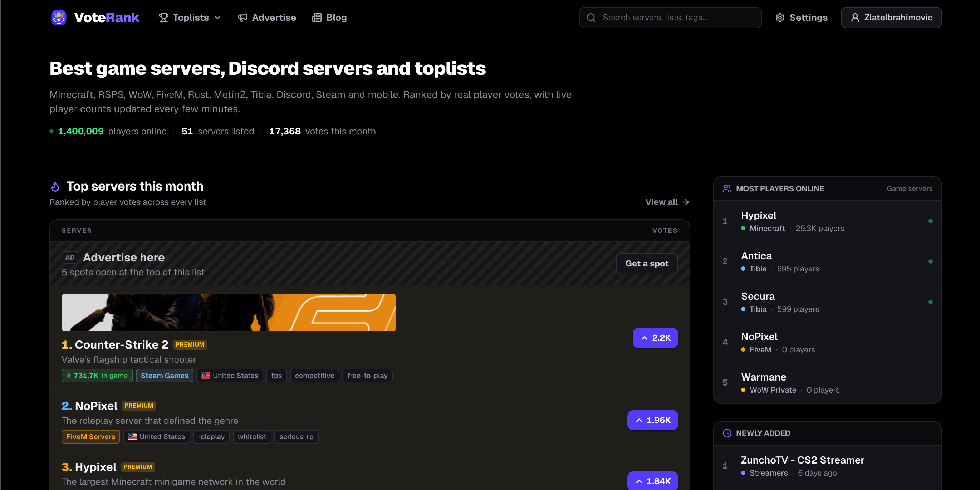Select the Steam Games tag
Viewport: 980px width, 490px height.
pyautogui.click(x=165, y=376)
